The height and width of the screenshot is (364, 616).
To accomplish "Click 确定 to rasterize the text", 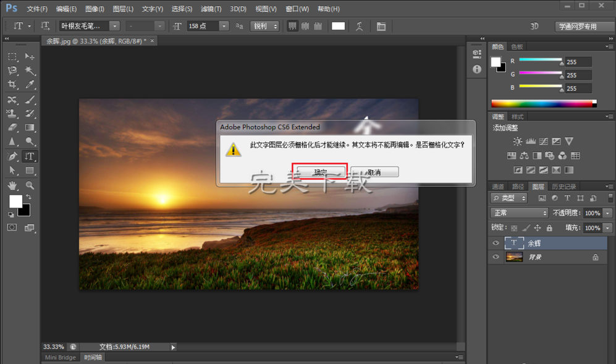I will (320, 172).
